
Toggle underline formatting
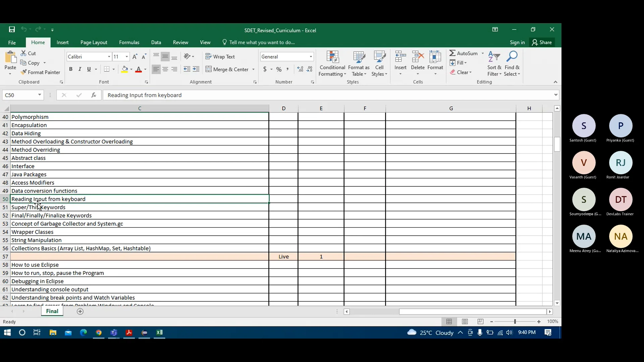click(89, 69)
